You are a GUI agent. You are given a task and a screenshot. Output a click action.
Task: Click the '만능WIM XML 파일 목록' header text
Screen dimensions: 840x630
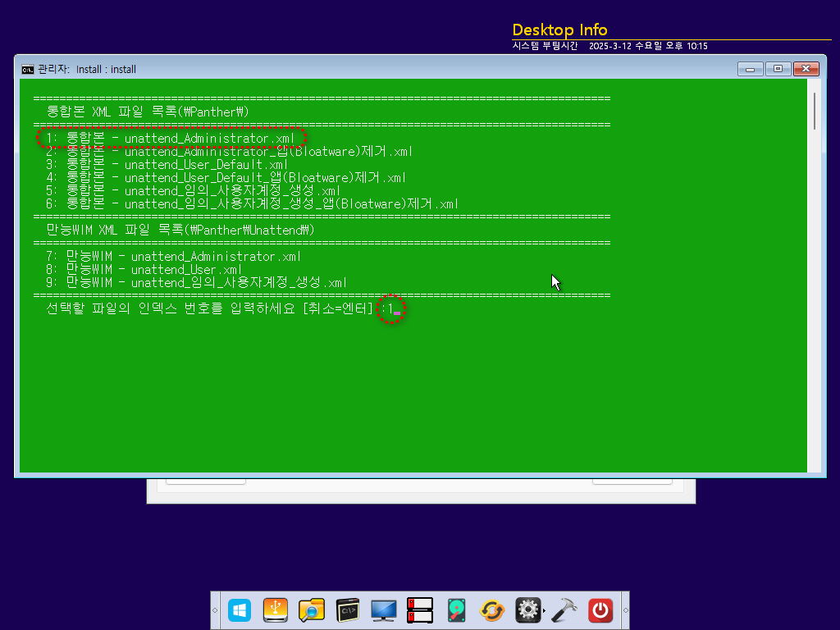point(180,231)
